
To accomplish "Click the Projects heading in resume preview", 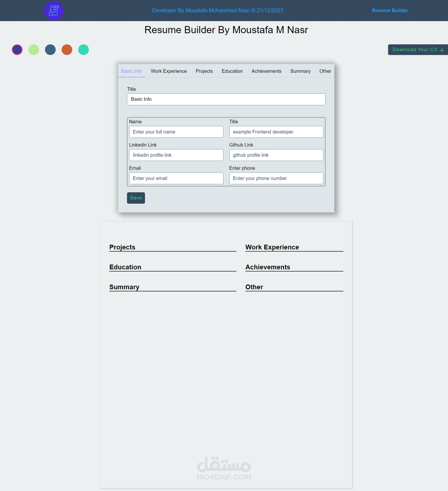I will [122, 247].
